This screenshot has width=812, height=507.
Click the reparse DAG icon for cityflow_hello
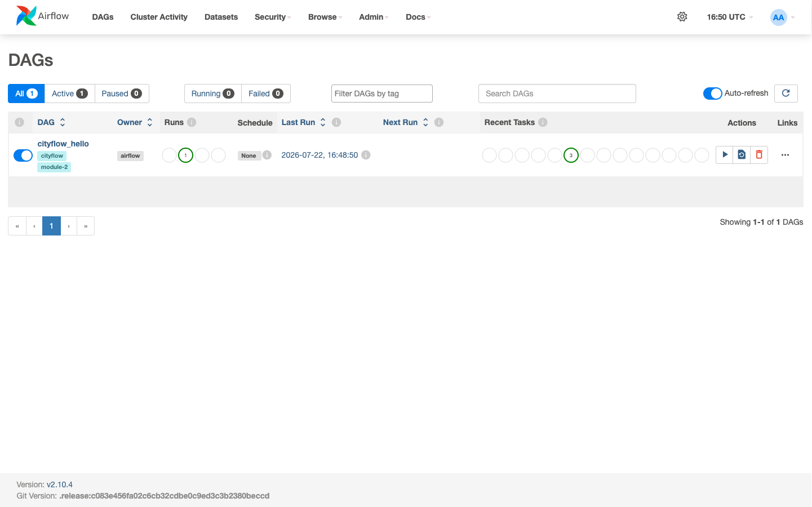742,154
